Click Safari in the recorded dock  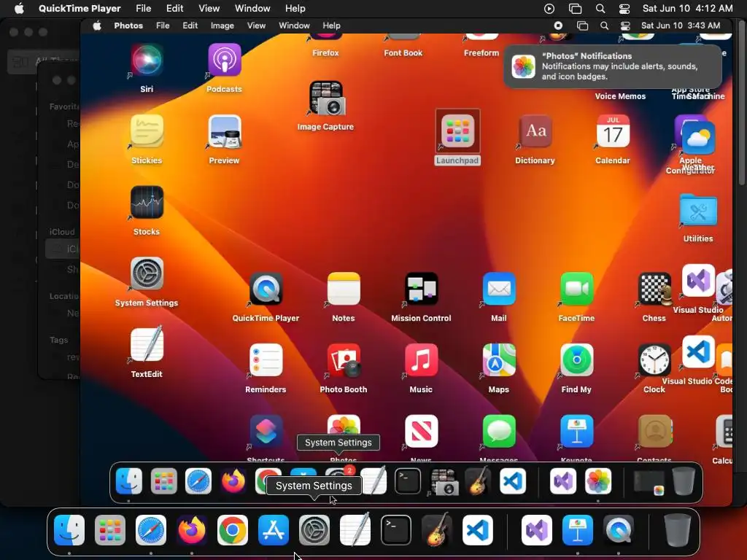click(198, 481)
